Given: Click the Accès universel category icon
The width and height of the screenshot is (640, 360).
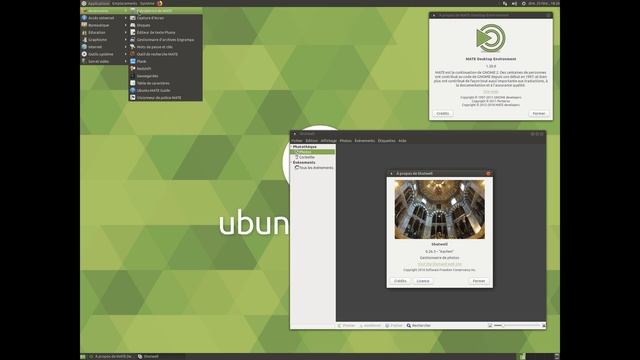Looking at the screenshot, I should click(x=84, y=18).
